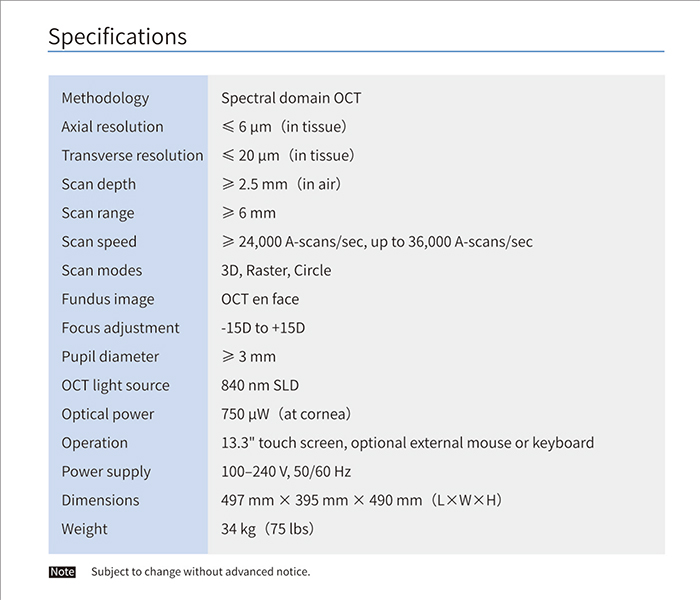Click the Pupil diameter label

tap(110, 357)
